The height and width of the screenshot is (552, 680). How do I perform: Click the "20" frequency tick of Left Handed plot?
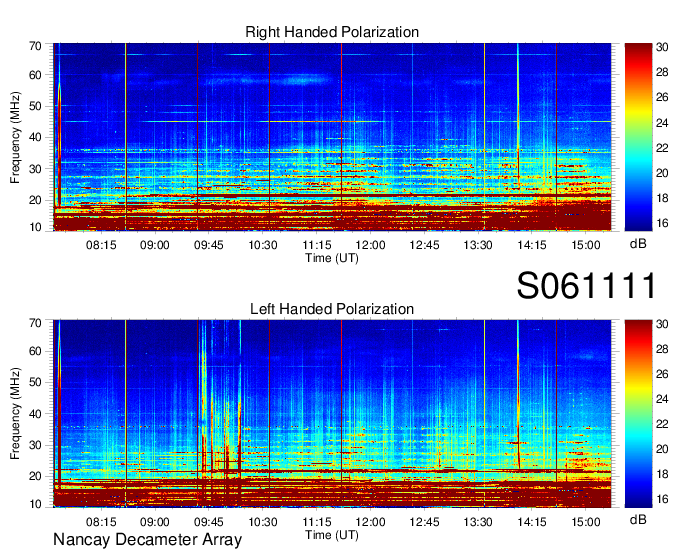(x=36, y=476)
